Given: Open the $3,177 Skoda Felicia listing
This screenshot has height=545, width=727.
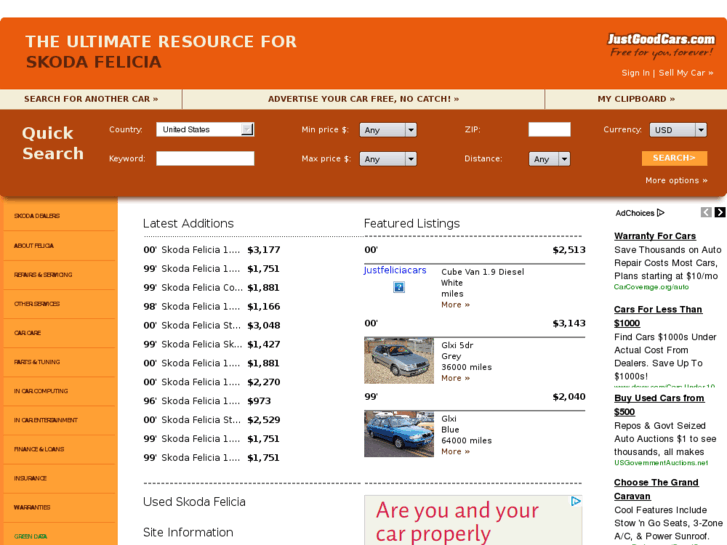Looking at the screenshot, I should pyautogui.click(x=212, y=250).
